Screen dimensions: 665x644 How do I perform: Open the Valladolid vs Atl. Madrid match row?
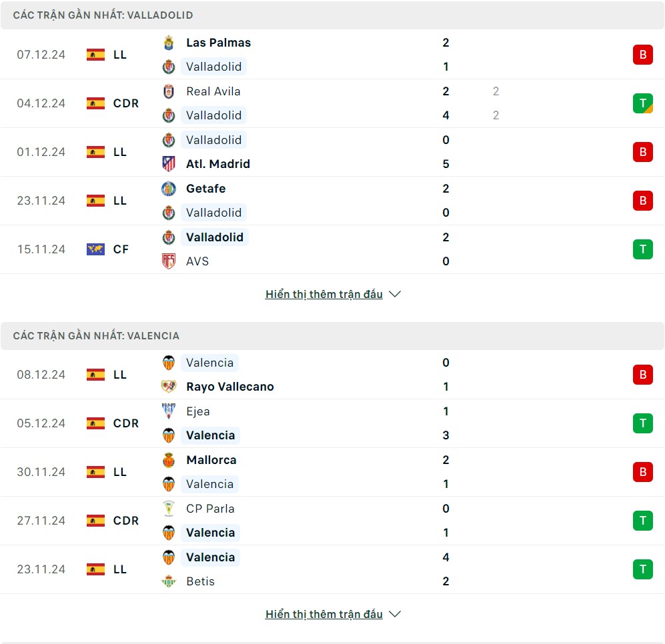click(x=334, y=152)
